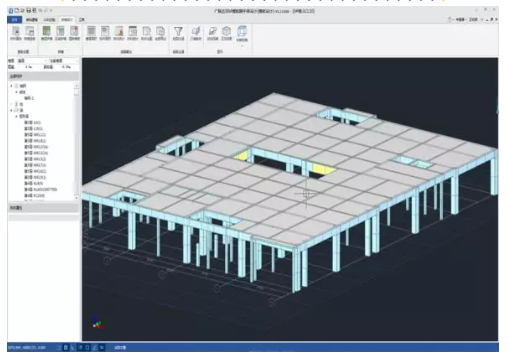Switch to the third ribbon tab

[49, 20]
